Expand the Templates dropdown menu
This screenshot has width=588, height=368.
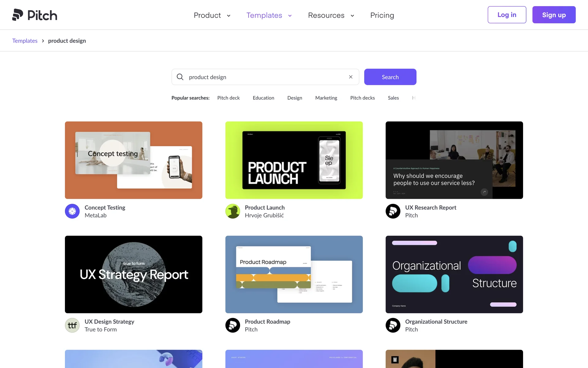[269, 15]
